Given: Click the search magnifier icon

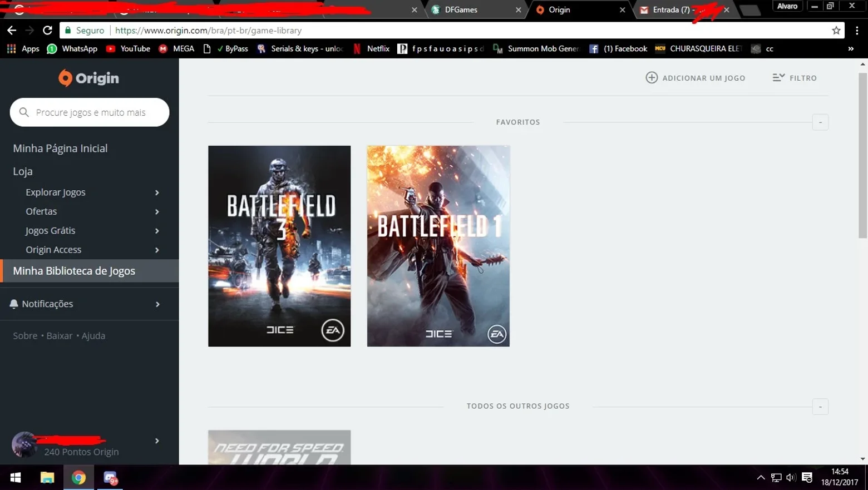Looking at the screenshot, I should coord(24,112).
